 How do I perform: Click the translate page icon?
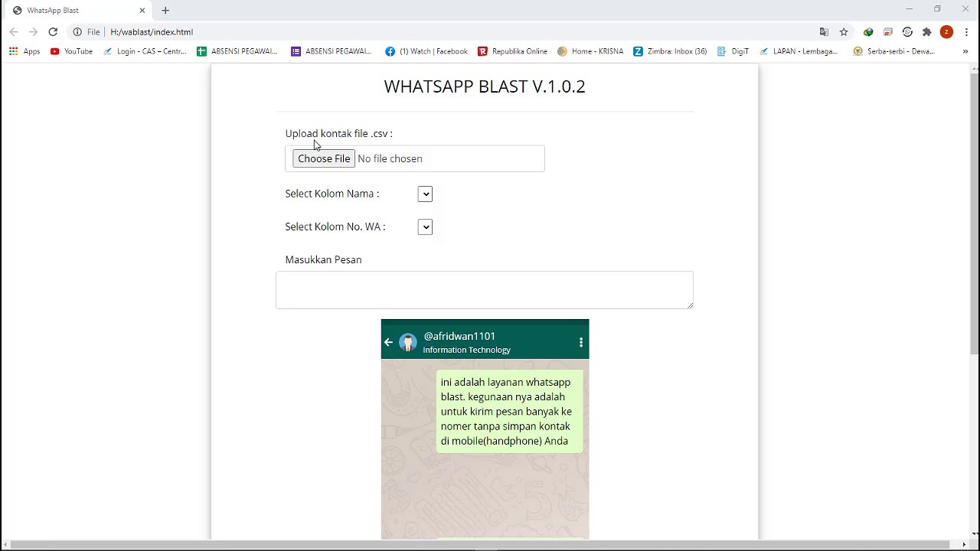click(824, 32)
